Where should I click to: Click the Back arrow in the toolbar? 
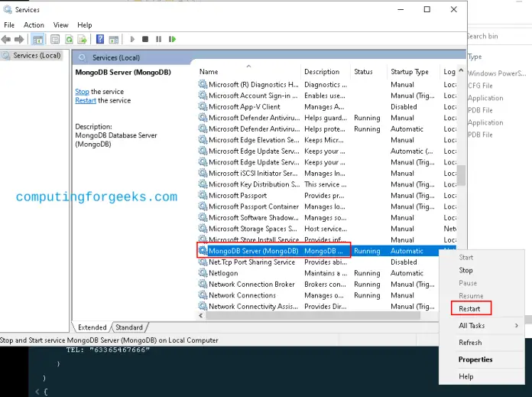[7, 39]
